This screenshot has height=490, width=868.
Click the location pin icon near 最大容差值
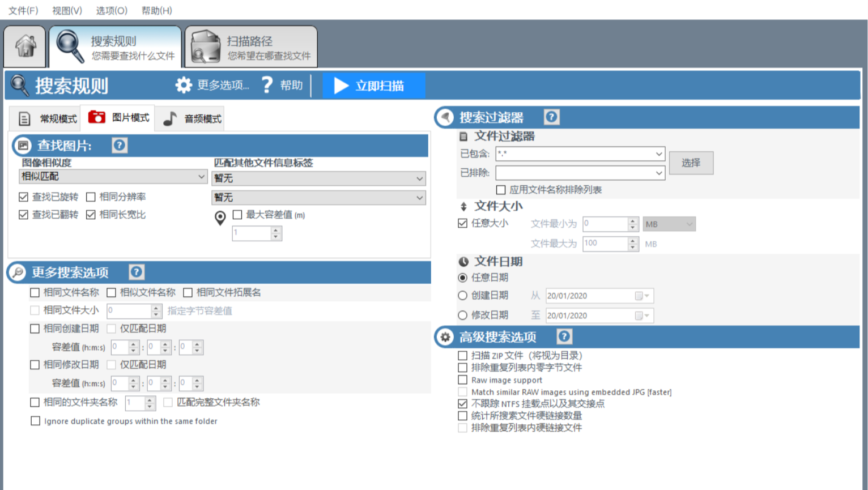point(220,219)
